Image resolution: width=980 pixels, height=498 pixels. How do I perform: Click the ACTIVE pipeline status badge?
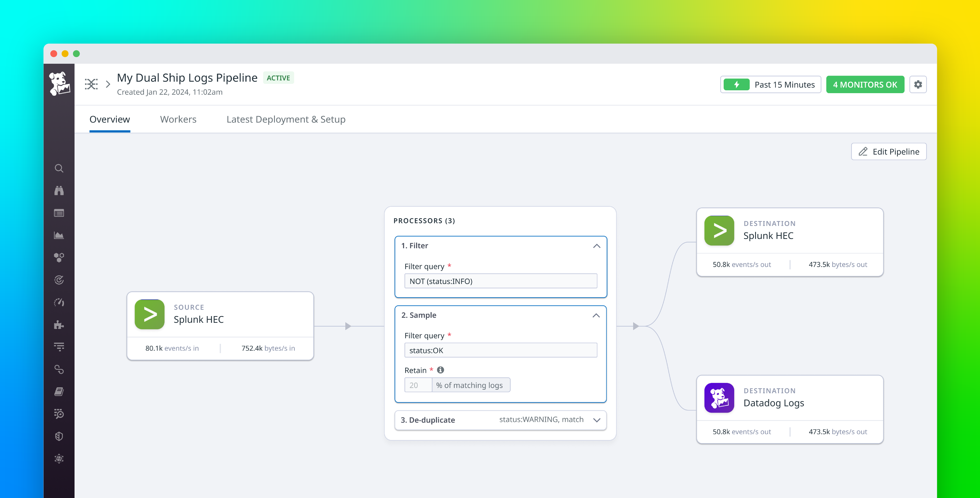point(278,78)
